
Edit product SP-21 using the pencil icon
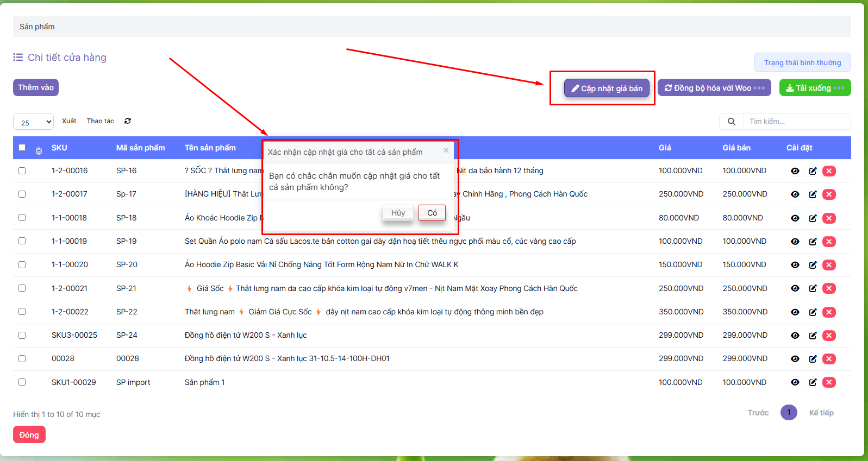813,288
